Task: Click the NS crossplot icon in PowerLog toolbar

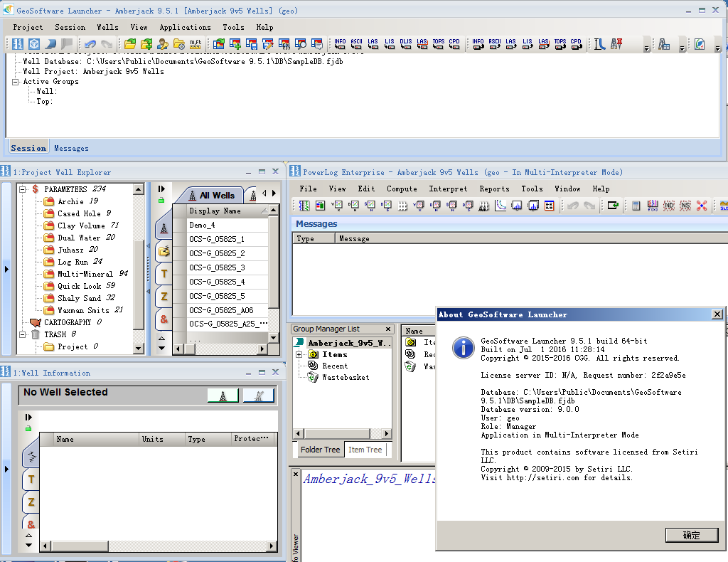Action: click(685, 206)
